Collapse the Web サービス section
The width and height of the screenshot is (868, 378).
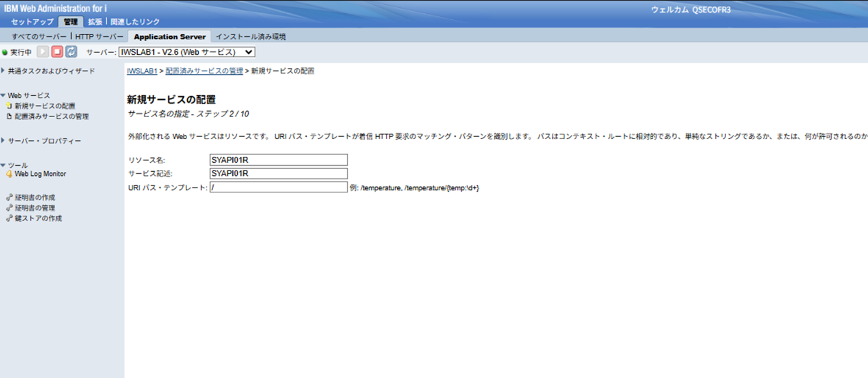(3, 95)
